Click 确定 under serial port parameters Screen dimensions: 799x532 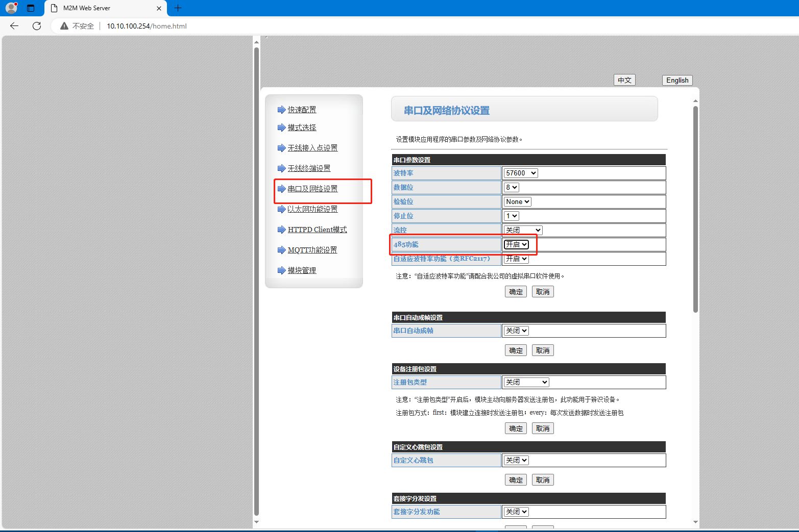tap(516, 292)
